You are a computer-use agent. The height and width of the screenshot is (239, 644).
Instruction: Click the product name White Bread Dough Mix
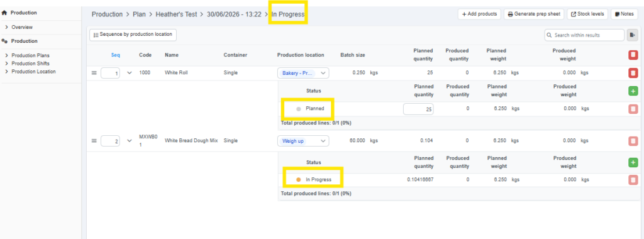click(191, 140)
